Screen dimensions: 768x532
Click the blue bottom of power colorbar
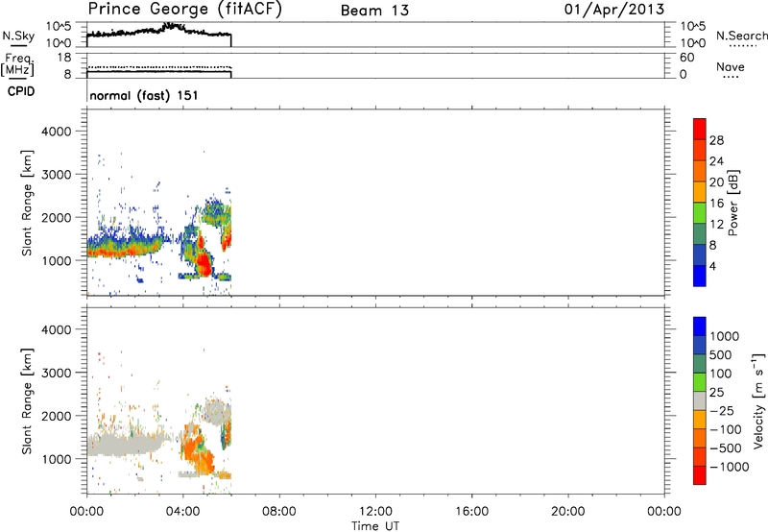700,276
